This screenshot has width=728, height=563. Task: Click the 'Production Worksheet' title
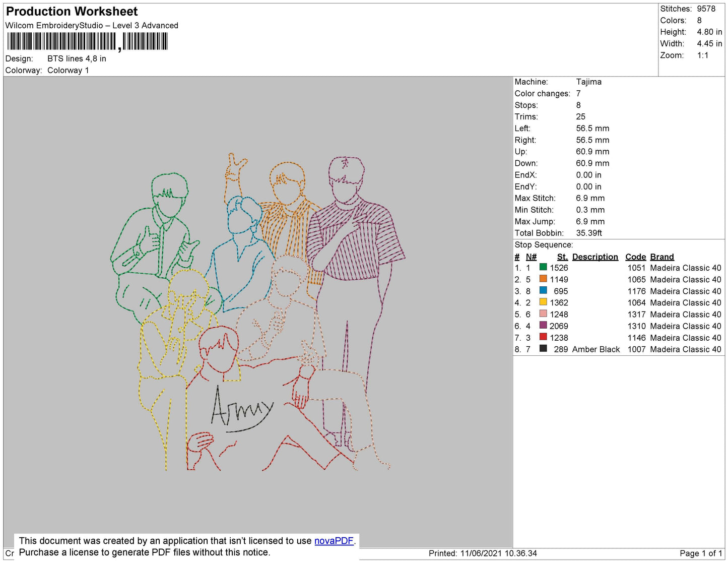tap(72, 12)
